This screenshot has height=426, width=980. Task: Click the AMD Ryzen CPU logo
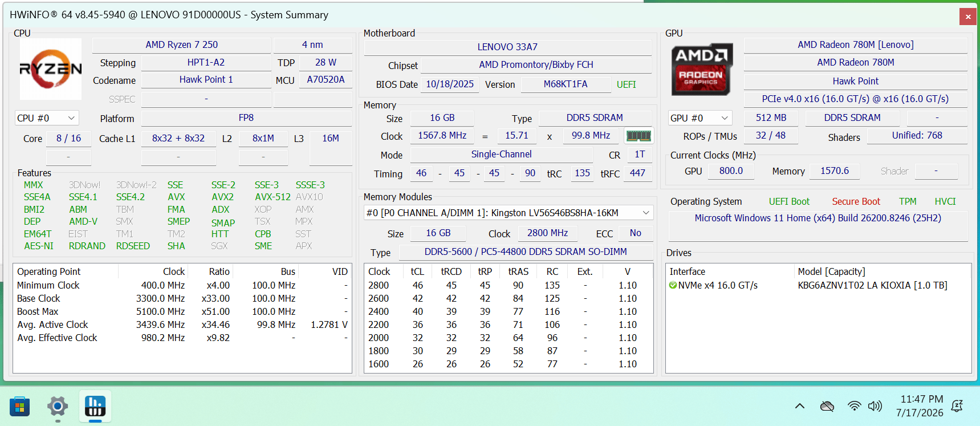[x=51, y=69]
